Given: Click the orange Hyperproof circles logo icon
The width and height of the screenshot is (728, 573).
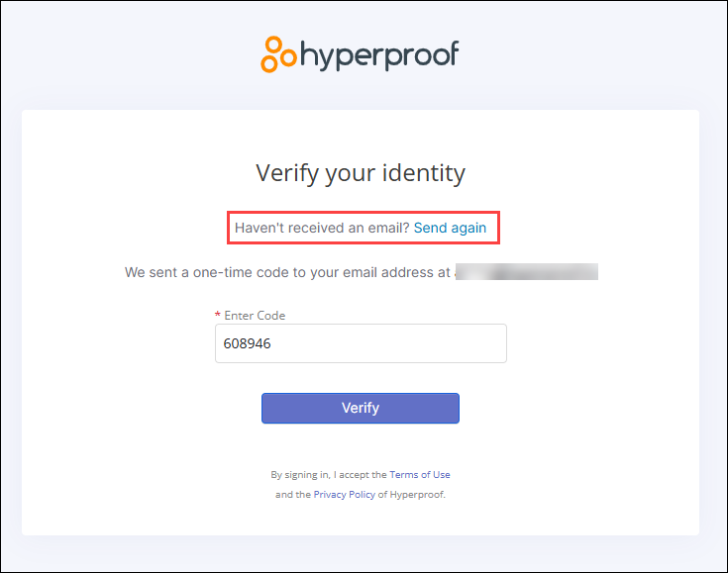Looking at the screenshot, I should 278,54.
